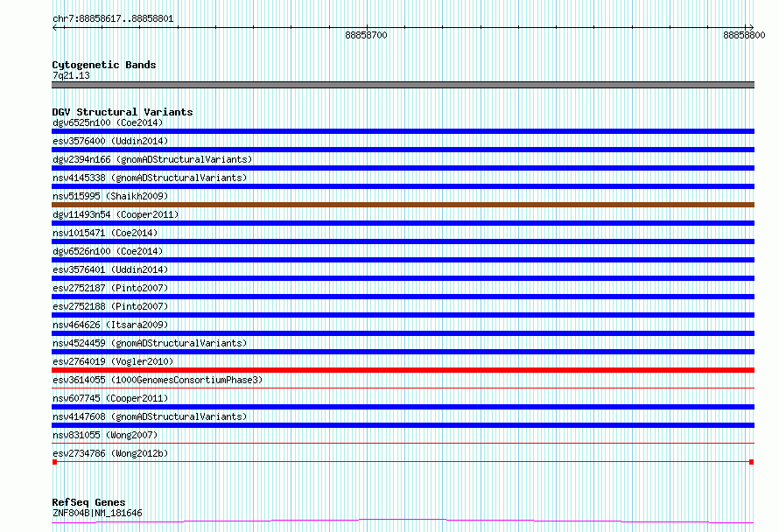Screen dimensions: 779x532
Task: Select the blue bar under esv3576401
Action: coord(403,278)
